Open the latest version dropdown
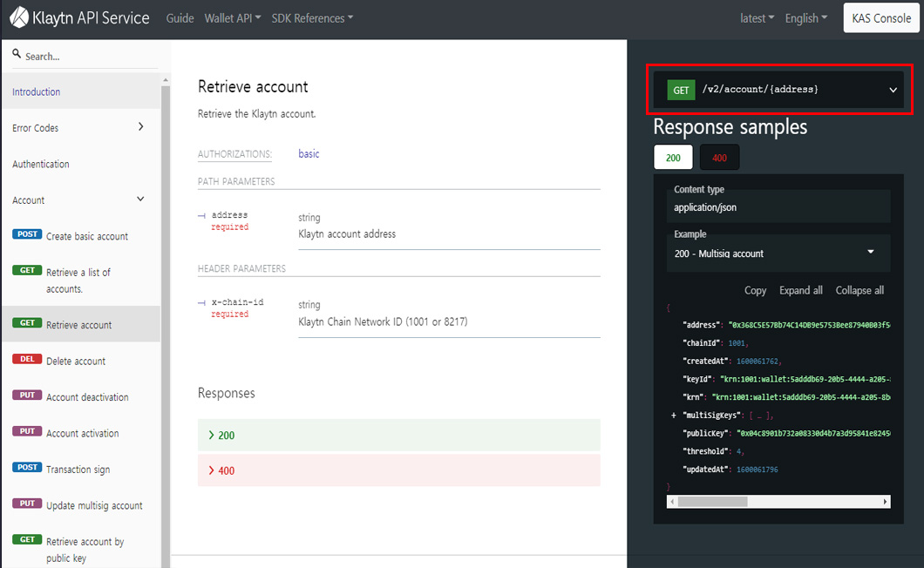 coord(758,18)
